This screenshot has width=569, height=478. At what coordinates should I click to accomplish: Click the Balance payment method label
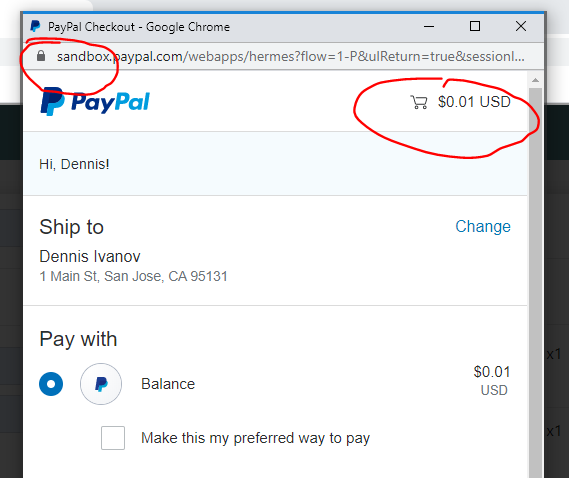pyautogui.click(x=168, y=384)
